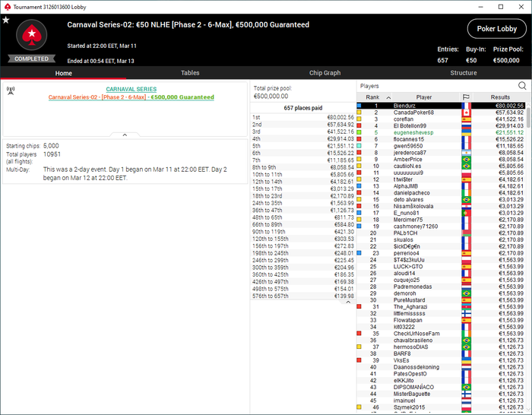Open the player search magnifier
532x415 pixels.
522,86
